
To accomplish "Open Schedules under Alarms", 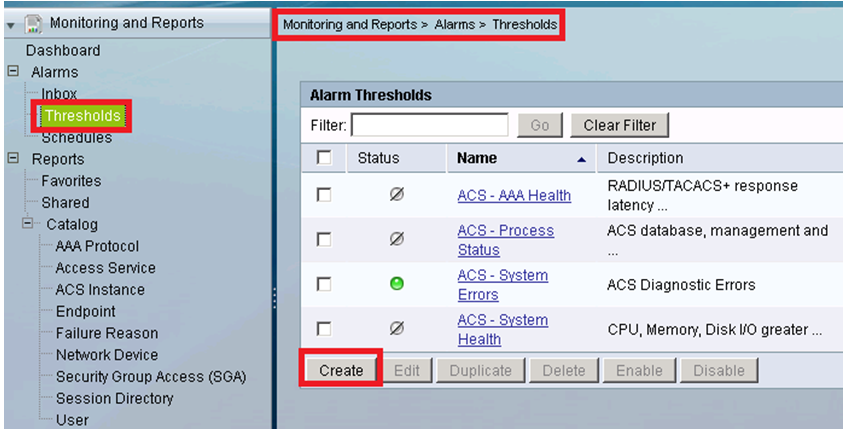I will pyautogui.click(x=77, y=138).
